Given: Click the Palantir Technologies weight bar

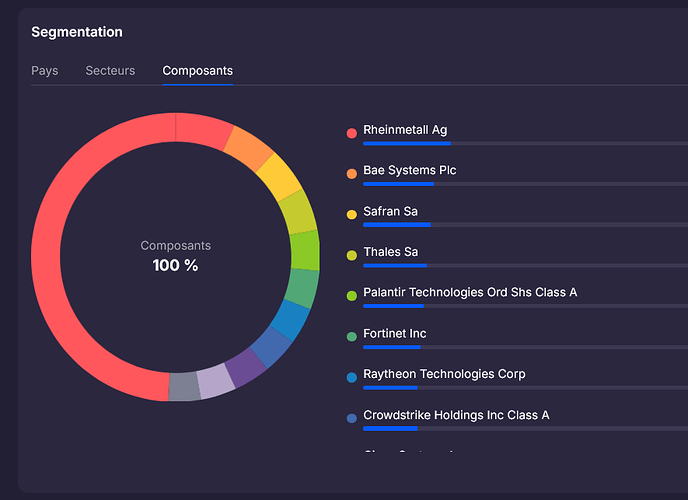Looking at the screenshot, I should 526,306.
